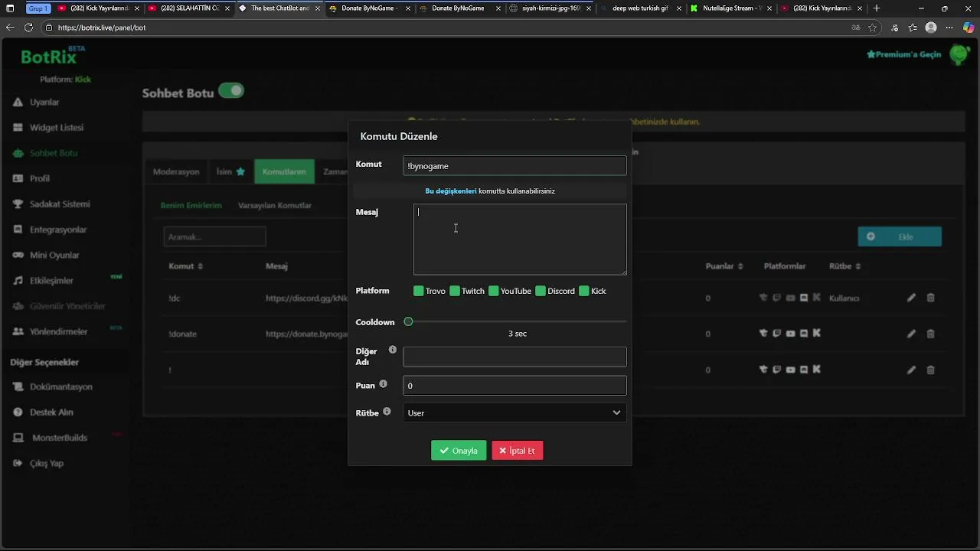Viewport: 980px width, 551px height.
Task: Click info icon next to Rütbe label
Action: (x=387, y=412)
